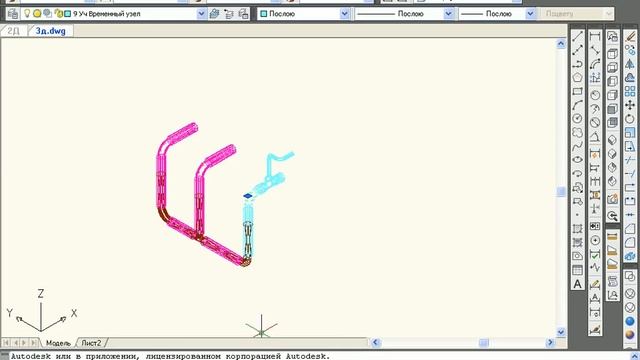The width and height of the screenshot is (640, 360).
Task: Open the layer list dropdown arrow
Action: tap(201, 13)
